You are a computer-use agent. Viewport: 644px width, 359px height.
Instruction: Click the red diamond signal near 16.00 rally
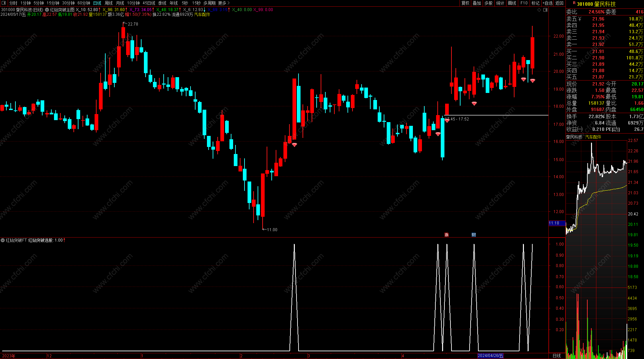click(x=294, y=145)
